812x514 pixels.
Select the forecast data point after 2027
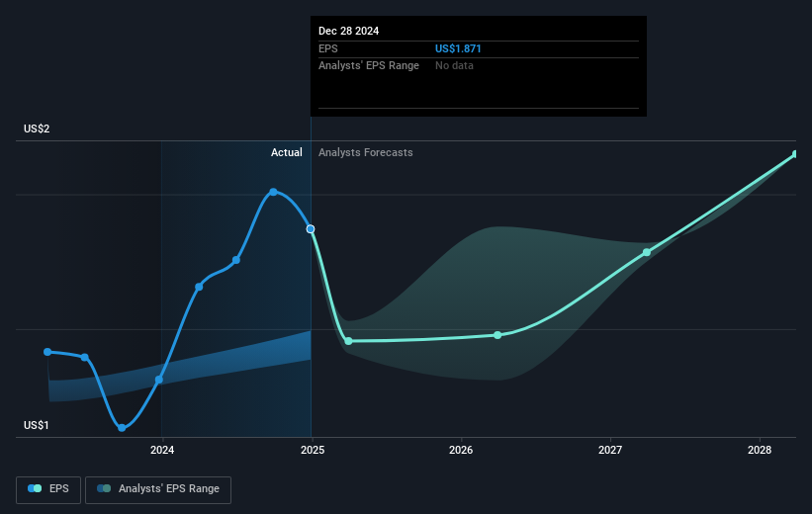(x=647, y=253)
